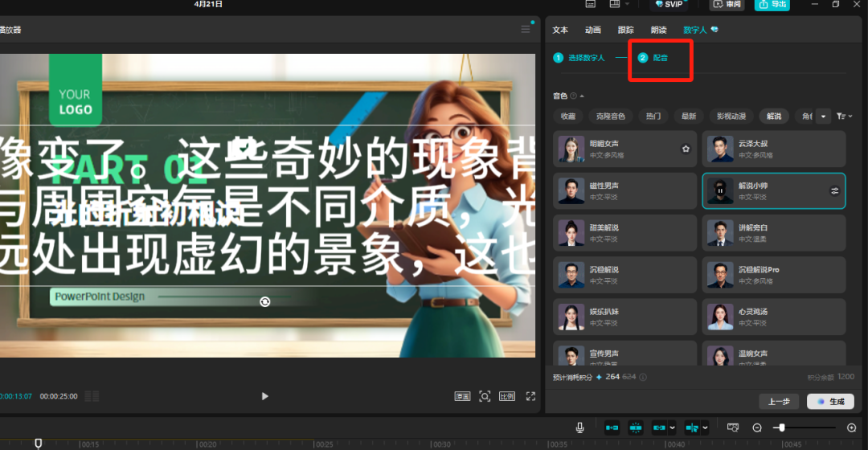This screenshot has height=450, width=868.
Task: Pause the 解说小帅 voice preview
Action: 720,191
